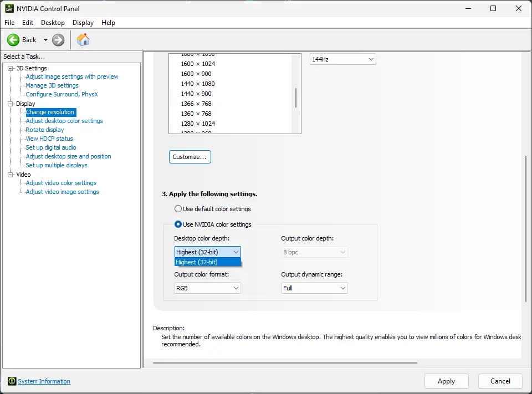Select resolution 1440 × 1080
The image size is (532, 394).
coord(198,84)
